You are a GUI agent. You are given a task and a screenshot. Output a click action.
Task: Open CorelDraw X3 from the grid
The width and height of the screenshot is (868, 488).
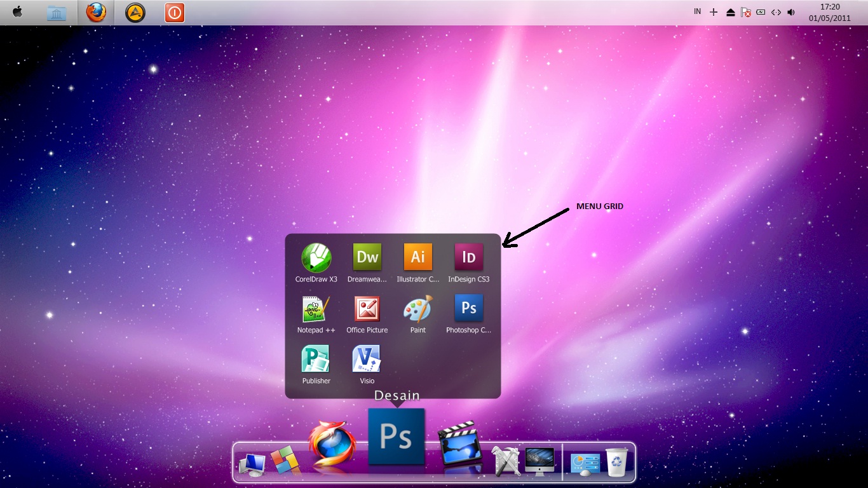pyautogui.click(x=316, y=264)
